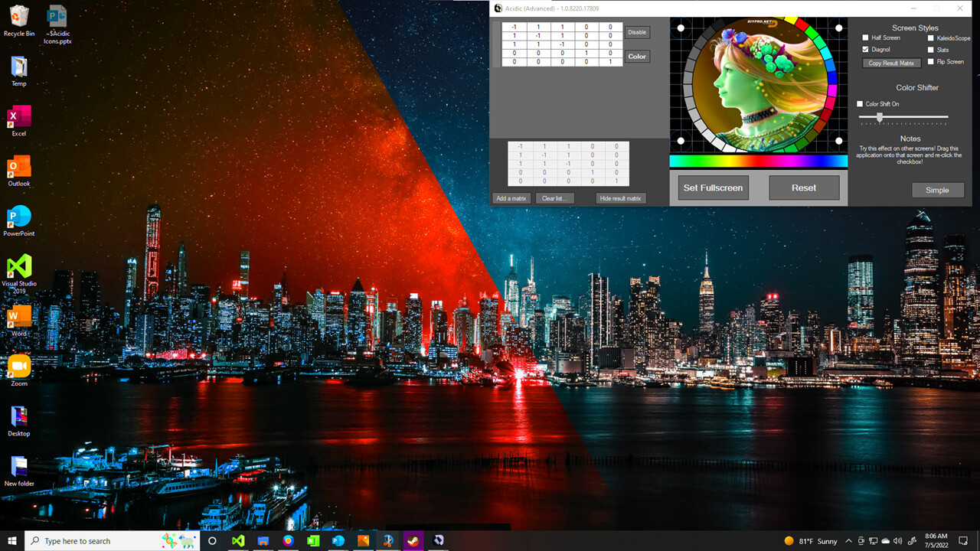Click Visual Studio icon in taskbar
980x551 pixels.
click(238, 540)
